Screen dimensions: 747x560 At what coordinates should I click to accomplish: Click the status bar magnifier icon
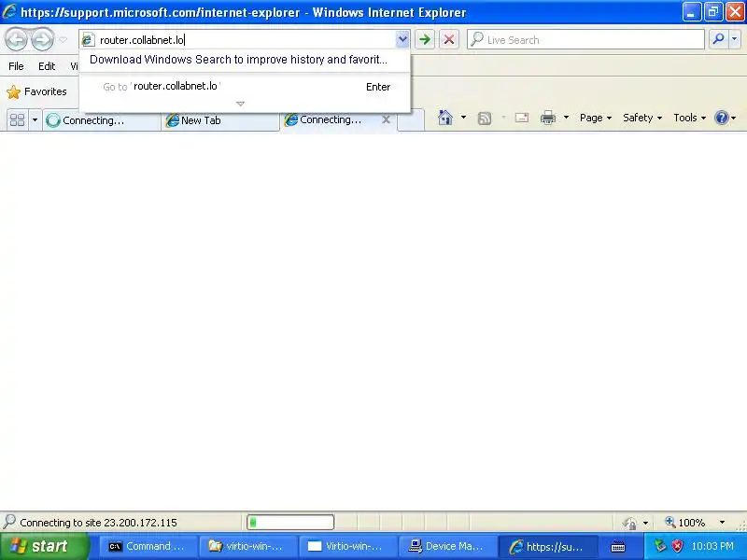pyautogui.click(x=9, y=522)
